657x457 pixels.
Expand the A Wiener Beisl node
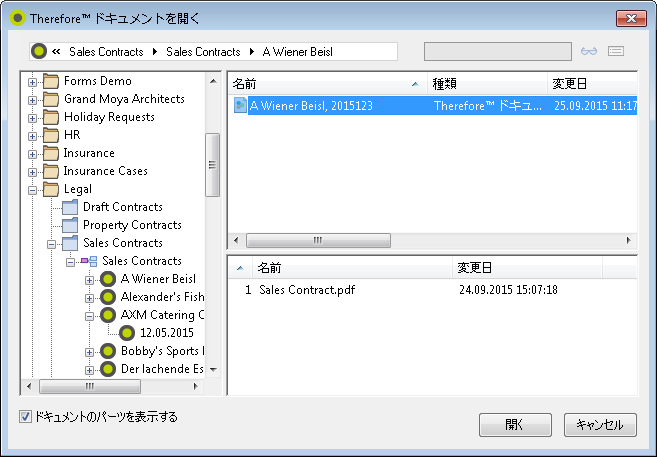89,280
